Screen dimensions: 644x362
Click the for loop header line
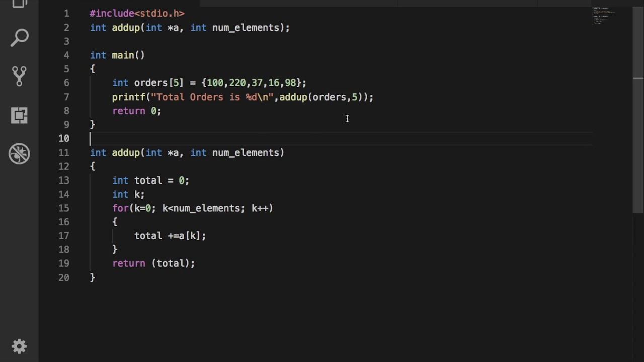(192, 208)
